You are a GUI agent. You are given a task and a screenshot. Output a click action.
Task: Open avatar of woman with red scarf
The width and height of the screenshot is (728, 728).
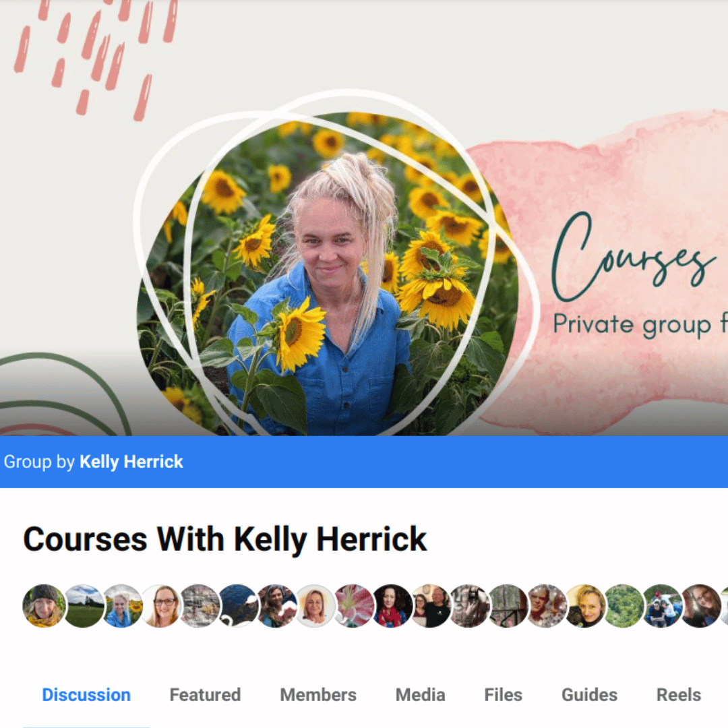point(392,606)
